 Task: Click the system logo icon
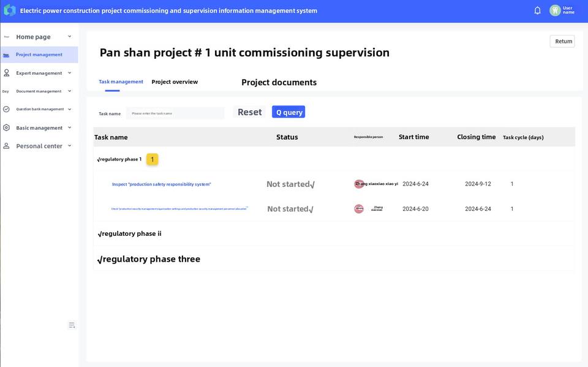coord(9,10)
